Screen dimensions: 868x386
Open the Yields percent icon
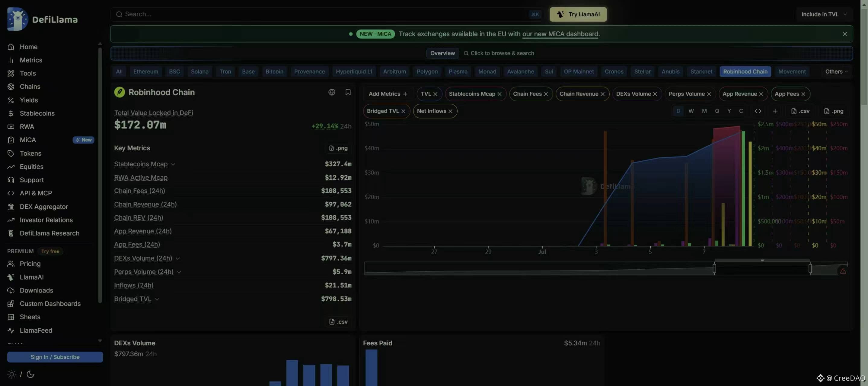(x=11, y=100)
